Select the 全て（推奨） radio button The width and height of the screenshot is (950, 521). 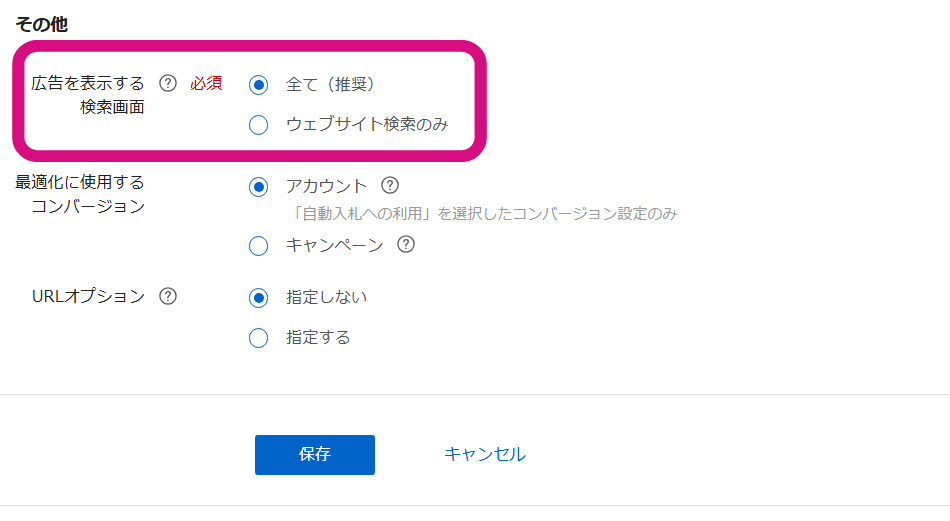(x=259, y=85)
